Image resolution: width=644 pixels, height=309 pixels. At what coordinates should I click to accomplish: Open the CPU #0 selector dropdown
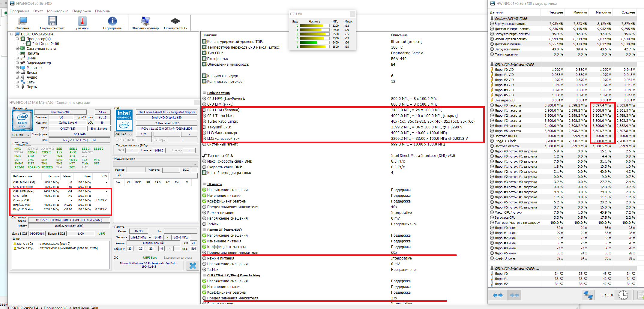[x=21, y=135]
